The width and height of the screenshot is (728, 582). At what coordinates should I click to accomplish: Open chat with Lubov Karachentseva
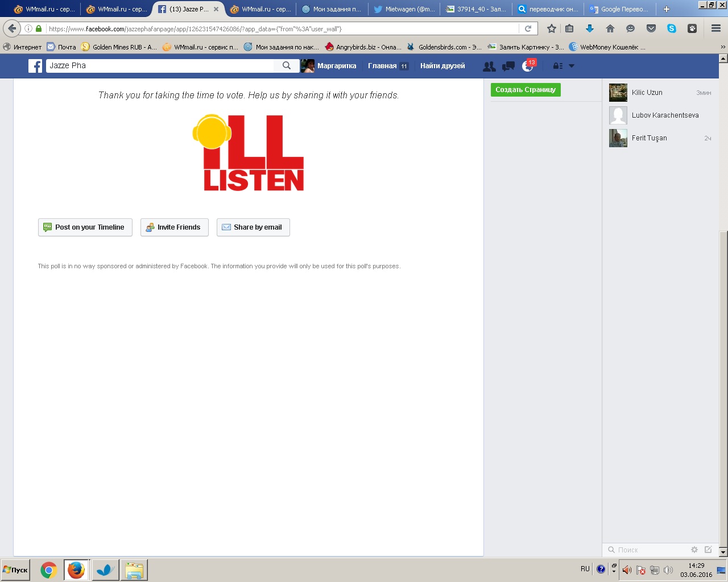click(660, 115)
